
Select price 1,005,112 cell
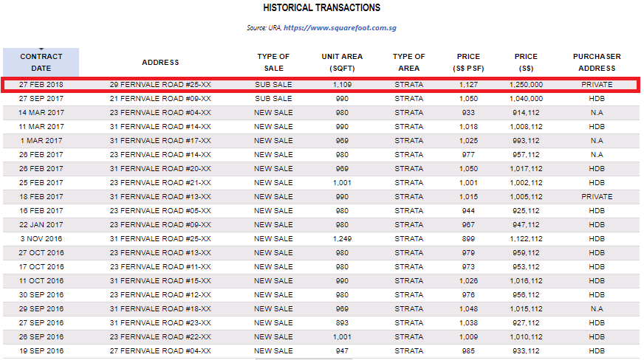click(526, 197)
